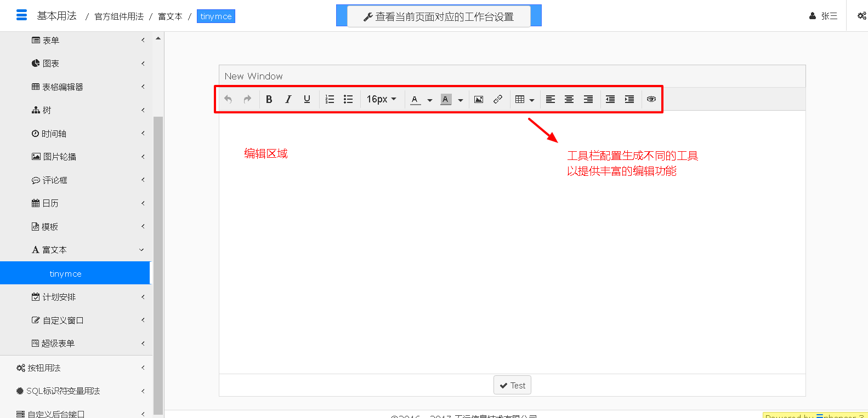Open the 表格编辑器 sidebar menu item

[x=63, y=87]
